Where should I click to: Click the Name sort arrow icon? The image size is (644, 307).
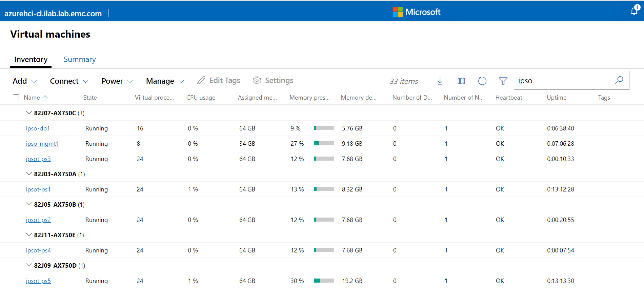click(45, 98)
